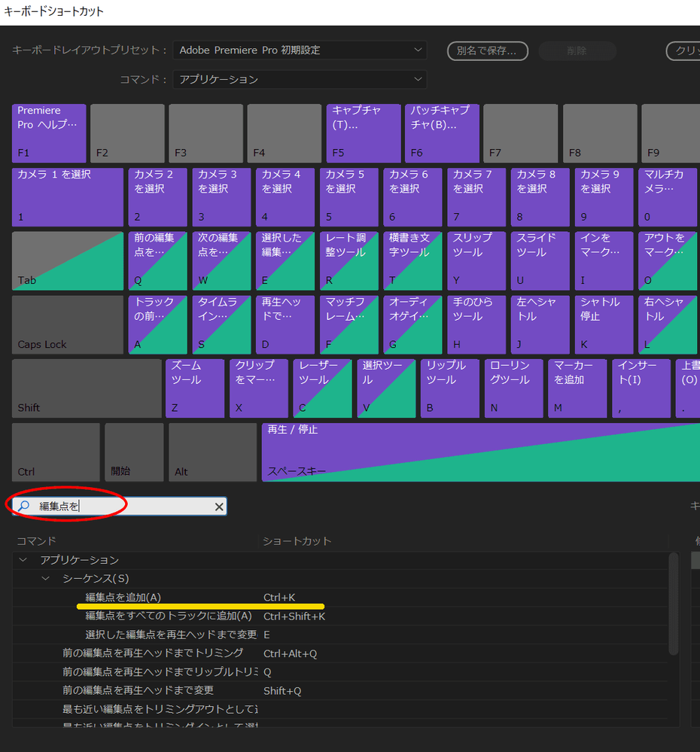Image resolution: width=700 pixels, height=752 pixels.
Task: Click the T key 横書き文字ツール
Action: pos(412,261)
